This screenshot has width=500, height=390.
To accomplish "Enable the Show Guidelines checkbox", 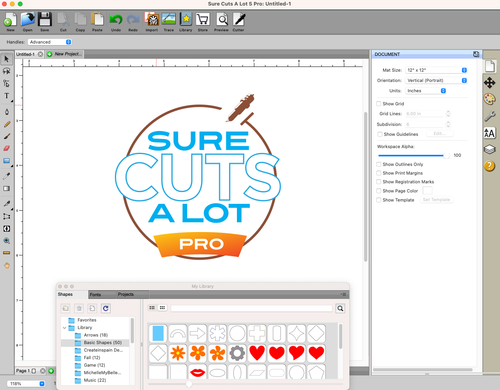I will (x=379, y=134).
